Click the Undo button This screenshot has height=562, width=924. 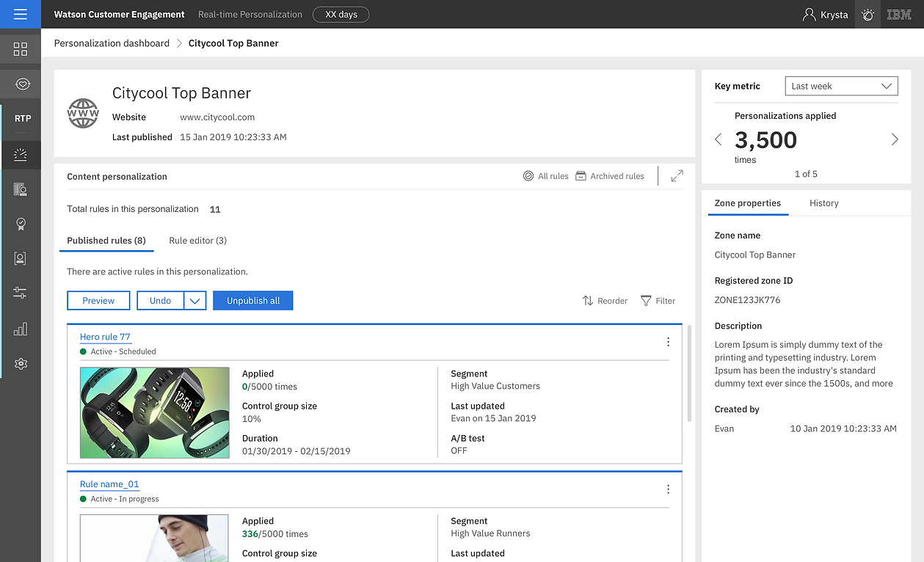160,301
